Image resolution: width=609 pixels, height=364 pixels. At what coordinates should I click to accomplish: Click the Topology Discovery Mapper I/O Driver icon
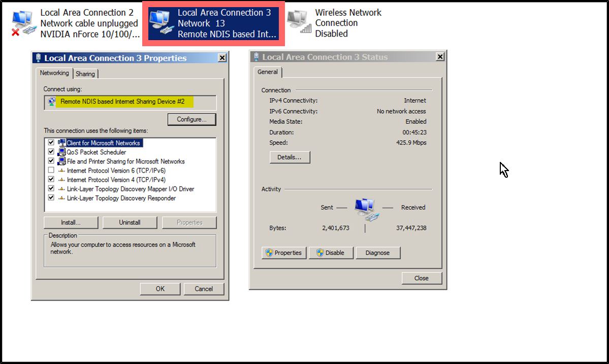pos(62,189)
